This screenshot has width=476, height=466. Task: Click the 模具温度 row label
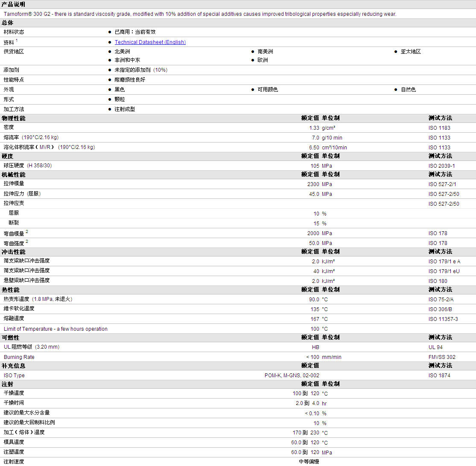point(14,442)
